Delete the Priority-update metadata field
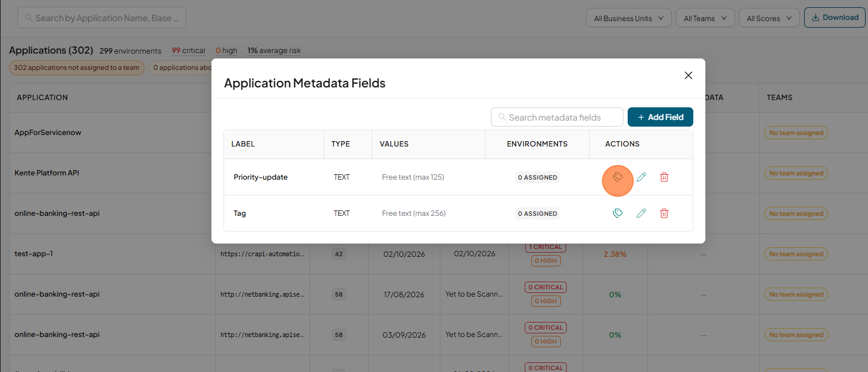868x372 pixels. point(664,177)
